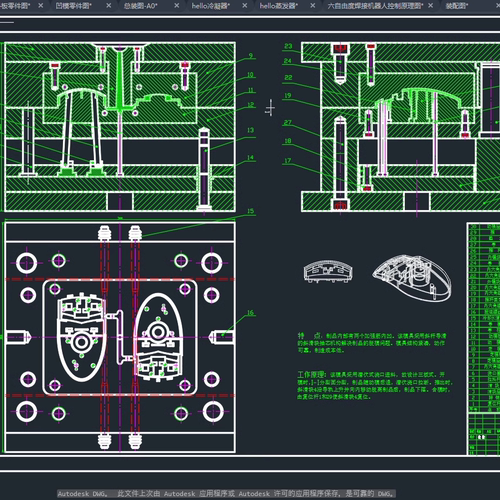500x500 pixels.
Task: Click part callout number 15
Action: pyautogui.click(x=251, y=211)
